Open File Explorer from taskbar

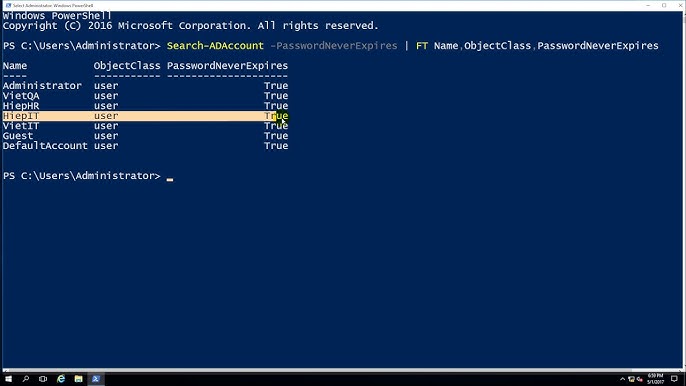pos(78,379)
